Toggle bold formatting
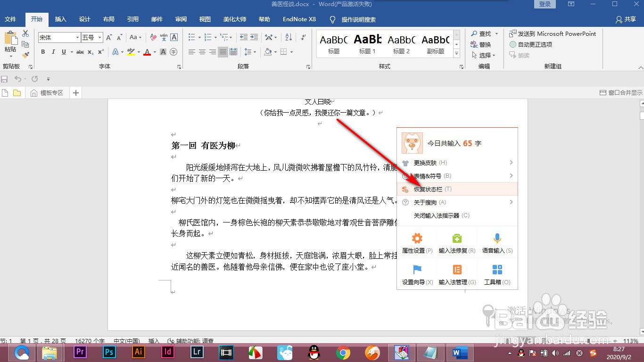Image resolution: width=644 pixels, height=362 pixels. click(43, 52)
